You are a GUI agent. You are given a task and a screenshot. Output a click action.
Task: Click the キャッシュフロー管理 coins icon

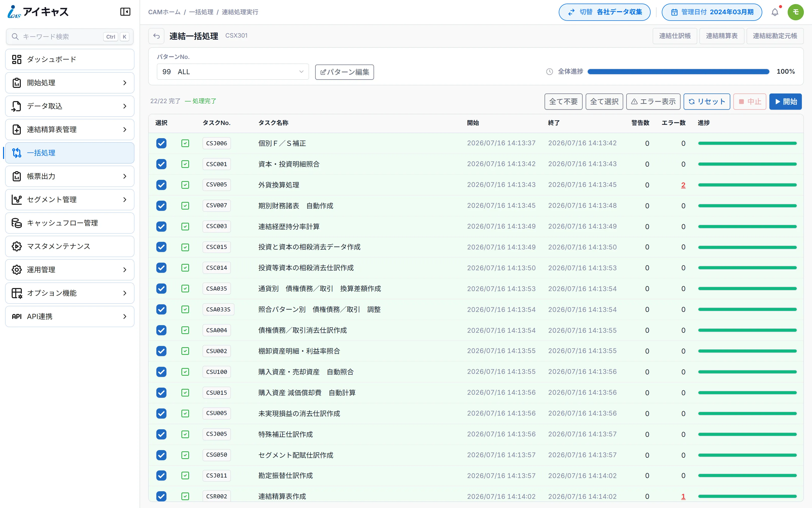(17, 223)
